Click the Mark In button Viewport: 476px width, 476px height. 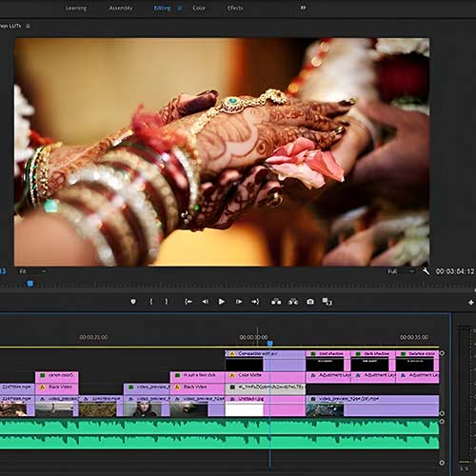[x=151, y=302]
